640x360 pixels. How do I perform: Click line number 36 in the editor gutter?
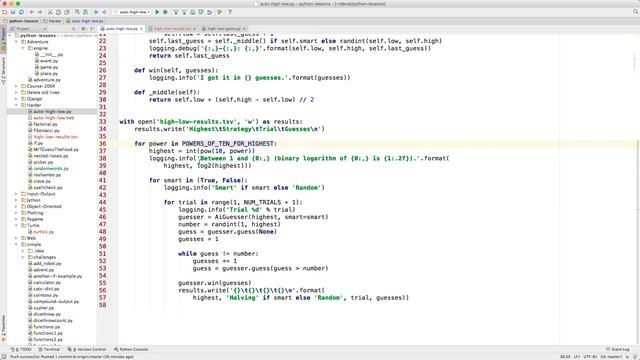(x=102, y=144)
